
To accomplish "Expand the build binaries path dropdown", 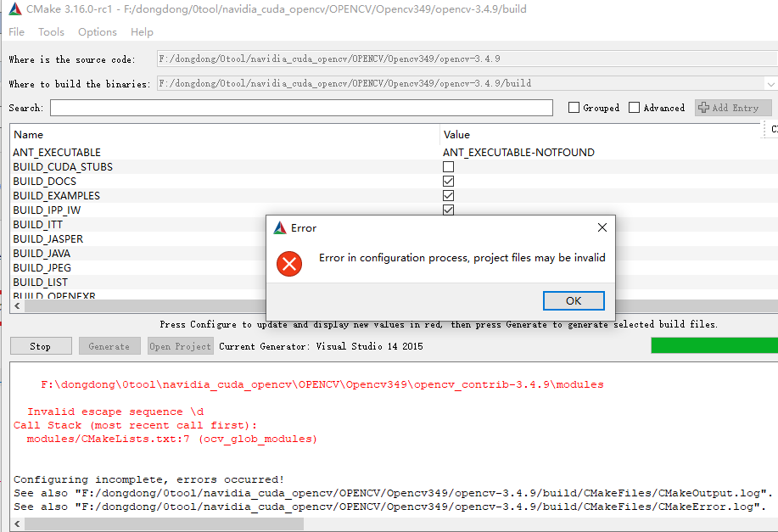I will point(770,84).
